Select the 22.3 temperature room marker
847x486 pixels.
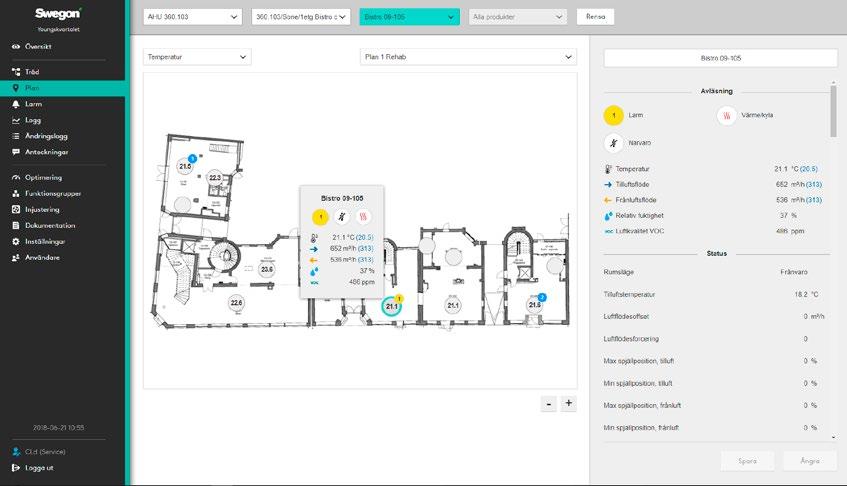[215, 178]
